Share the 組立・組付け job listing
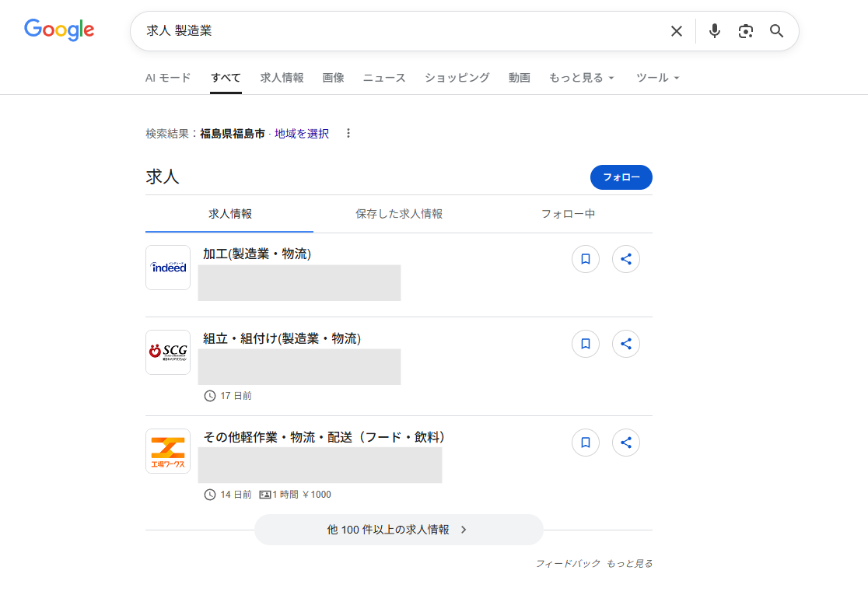 point(626,344)
